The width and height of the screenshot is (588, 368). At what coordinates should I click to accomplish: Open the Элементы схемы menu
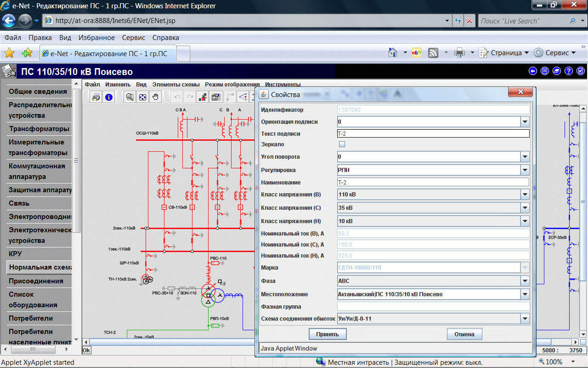(x=176, y=85)
